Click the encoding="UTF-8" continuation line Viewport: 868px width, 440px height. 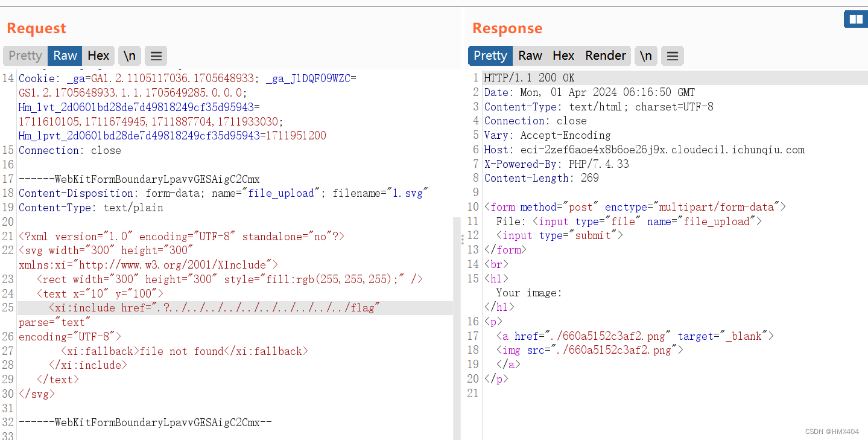(x=70, y=337)
